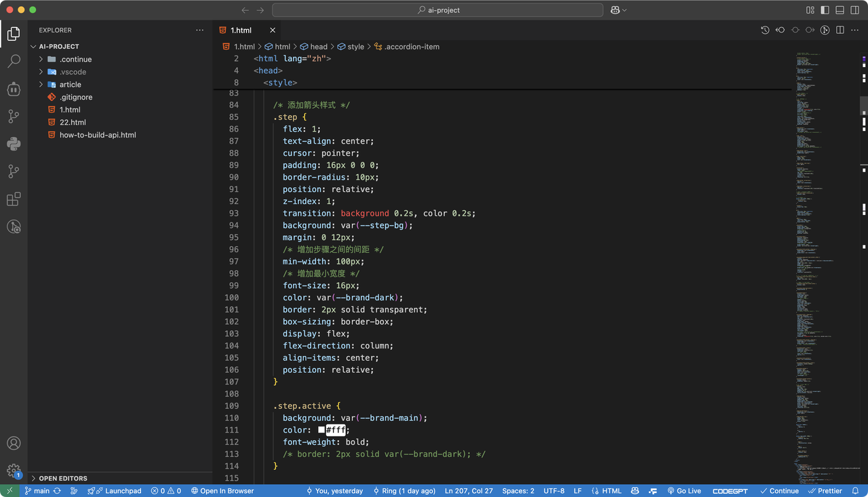Go forward using the right arrow
This screenshot has height=497, width=868.
pyautogui.click(x=260, y=10)
